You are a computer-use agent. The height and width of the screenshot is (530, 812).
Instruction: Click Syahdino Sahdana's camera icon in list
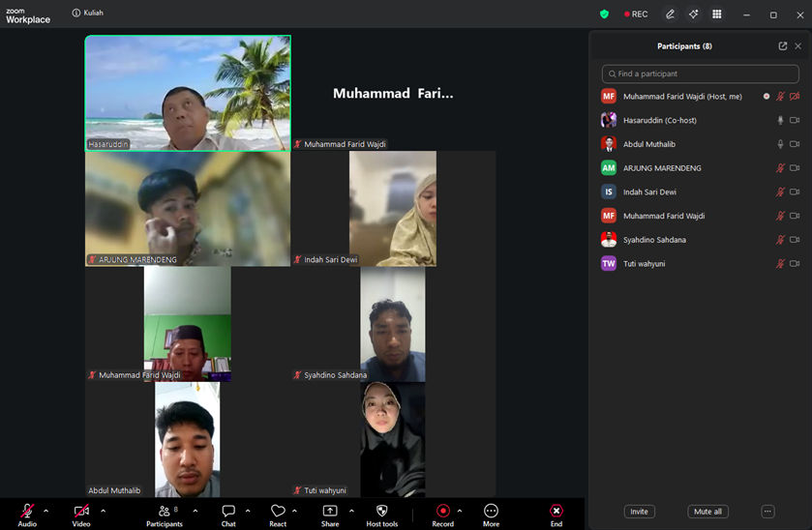(795, 240)
